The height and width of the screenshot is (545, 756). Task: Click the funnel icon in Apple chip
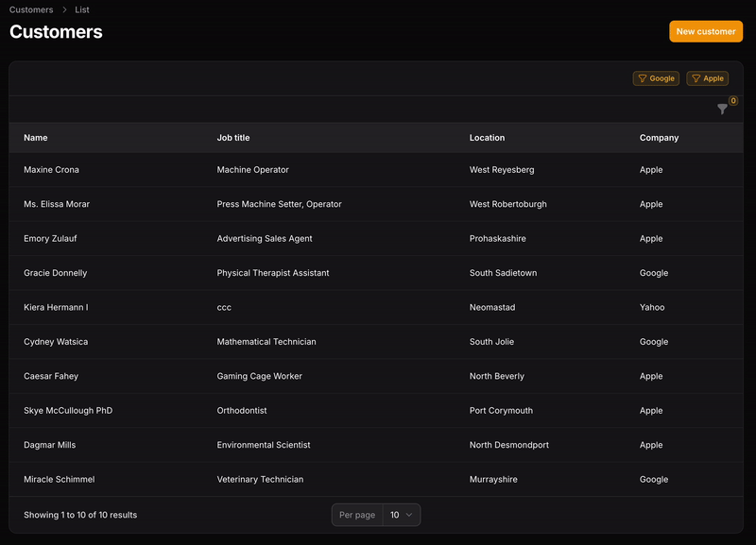(x=696, y=79)
